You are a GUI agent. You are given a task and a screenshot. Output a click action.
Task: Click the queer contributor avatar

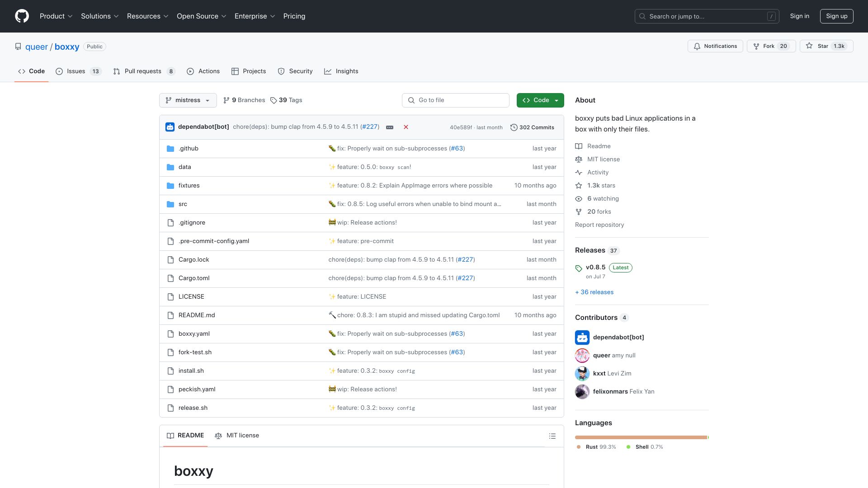point(582,356)
